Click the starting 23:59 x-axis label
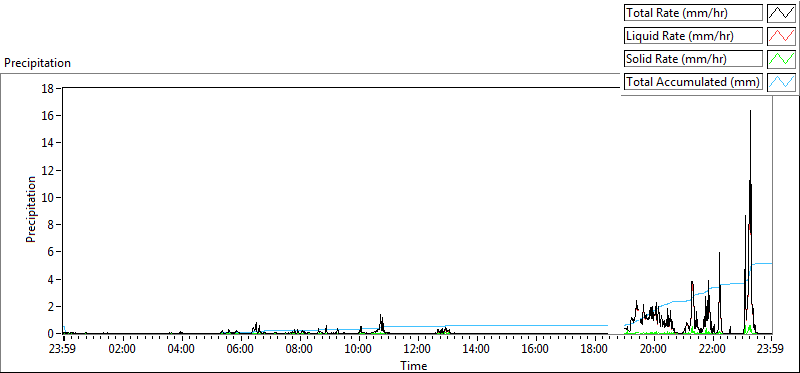This screenshot has width=800, height=373. click(x=64, y=350)
